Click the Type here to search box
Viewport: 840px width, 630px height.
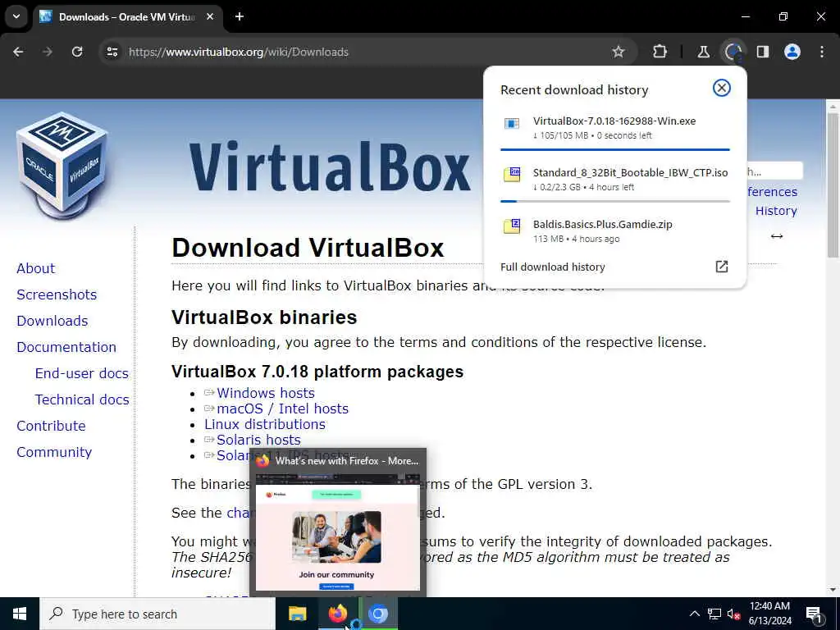click(x=157, y=614)
